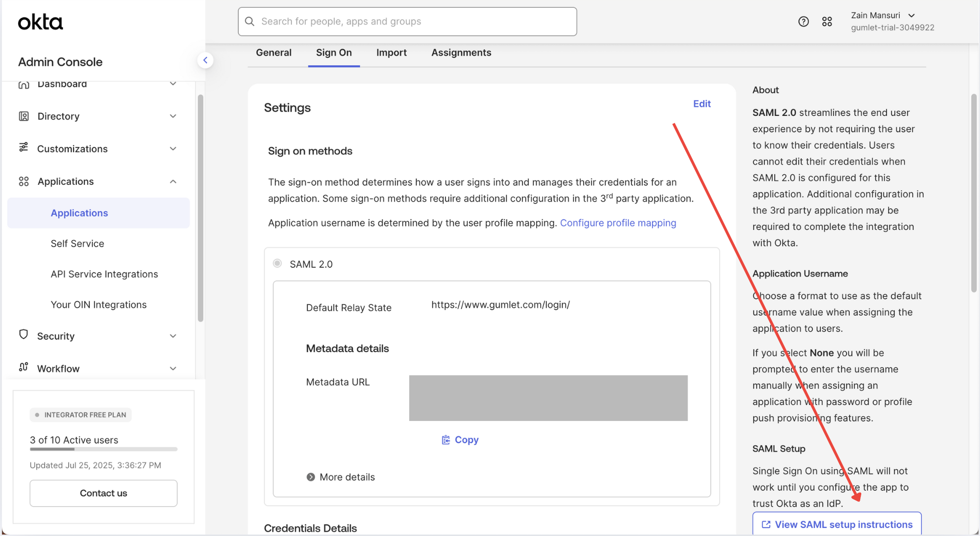Click the redacted Metadata URL box
Image resolution: width=980 pixels, height=536 pixels.
tap(548, 398)
